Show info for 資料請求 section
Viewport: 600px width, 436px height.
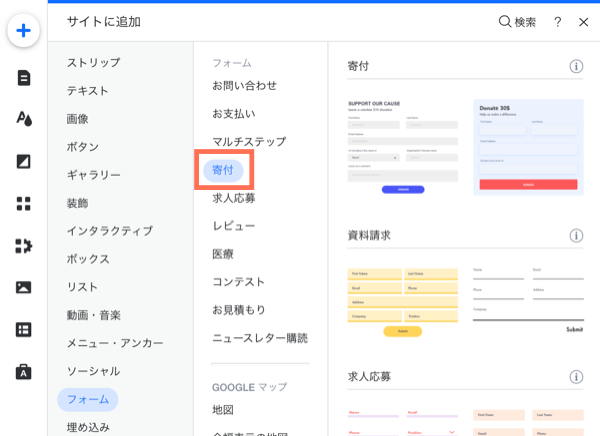576,235
